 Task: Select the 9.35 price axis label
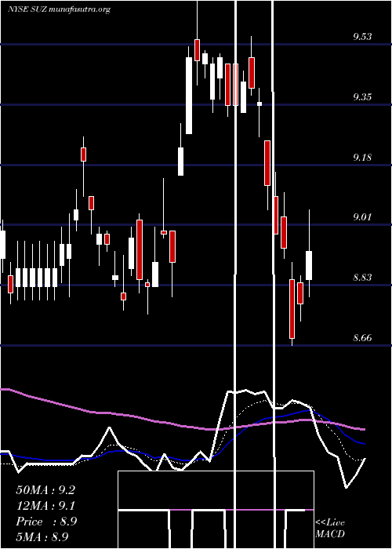tap(362, 97)
